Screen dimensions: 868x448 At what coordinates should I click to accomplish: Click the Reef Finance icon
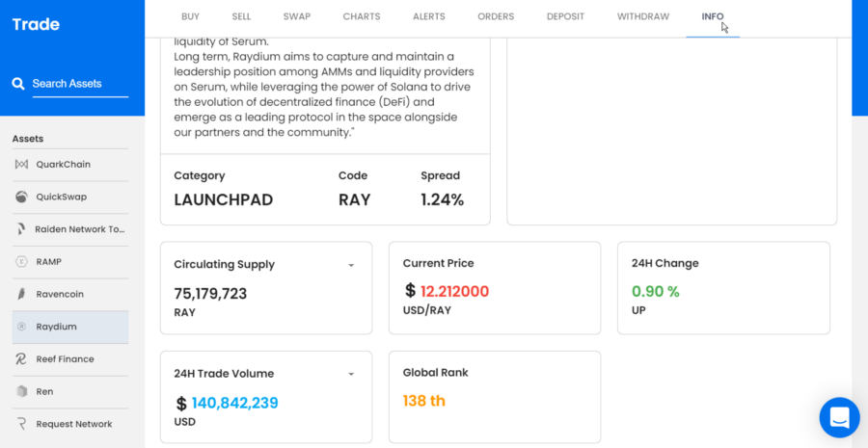coord(21,359)
